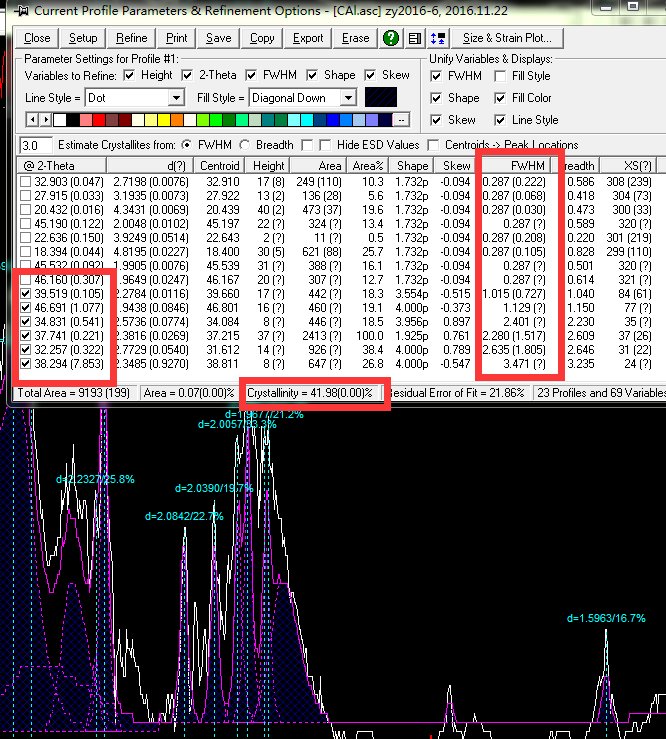
Task: Toggle the 2-Theta refine checkbox
Action: (187, 75)
